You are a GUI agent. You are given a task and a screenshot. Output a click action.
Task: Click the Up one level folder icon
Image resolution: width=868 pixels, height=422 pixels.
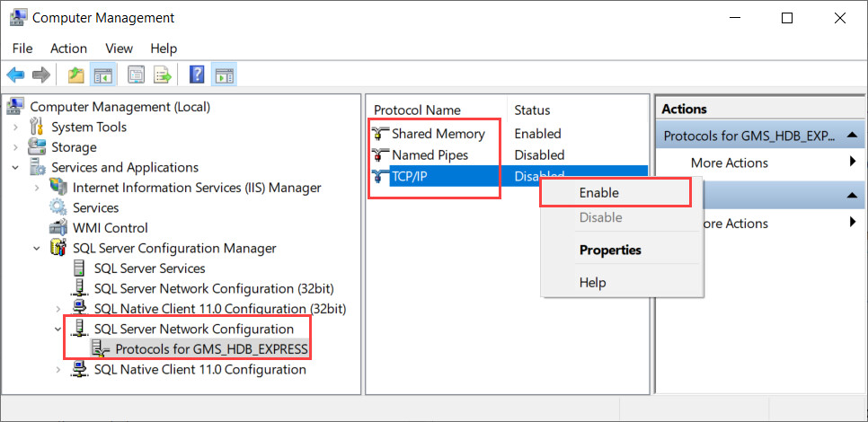coord(76,75)
